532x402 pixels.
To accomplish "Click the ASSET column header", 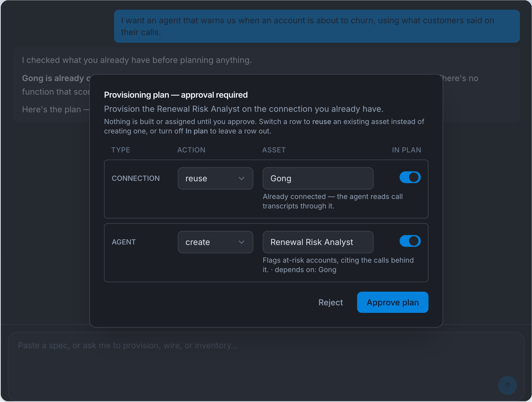I will tap(274, 150).
